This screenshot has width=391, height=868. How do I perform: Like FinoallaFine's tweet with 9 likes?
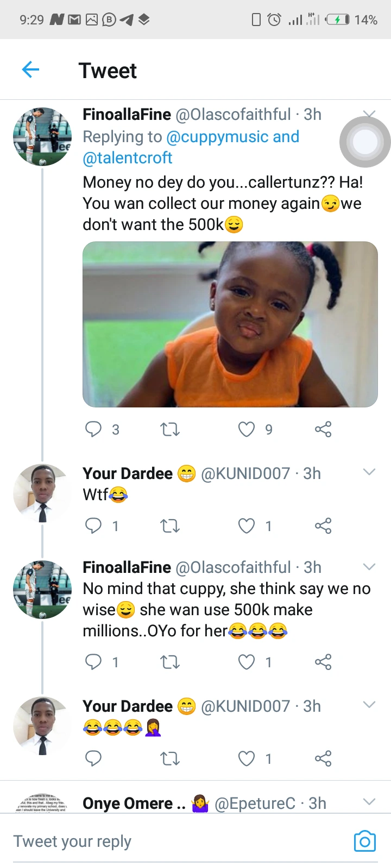pos(247,429)
